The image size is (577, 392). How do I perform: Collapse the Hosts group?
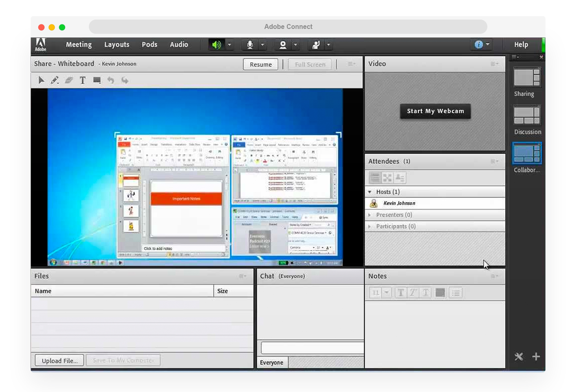pyautogui.click(x=370, y=192)
